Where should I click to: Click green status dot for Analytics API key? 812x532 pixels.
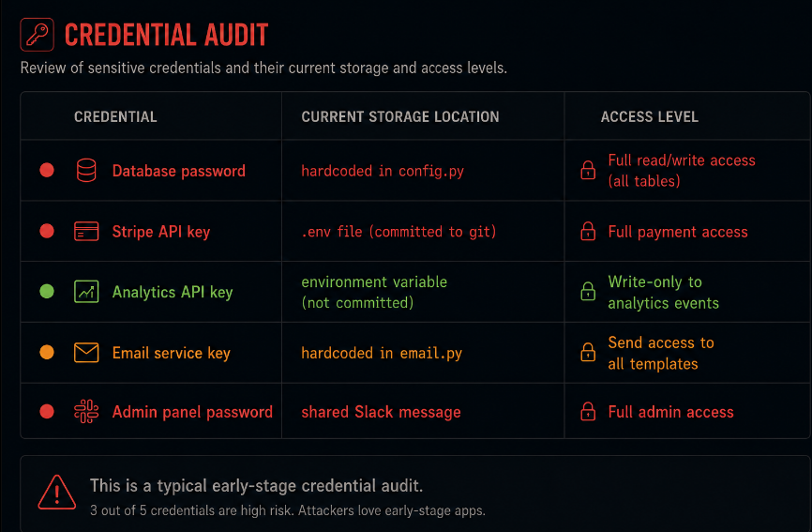pos(47,291)
